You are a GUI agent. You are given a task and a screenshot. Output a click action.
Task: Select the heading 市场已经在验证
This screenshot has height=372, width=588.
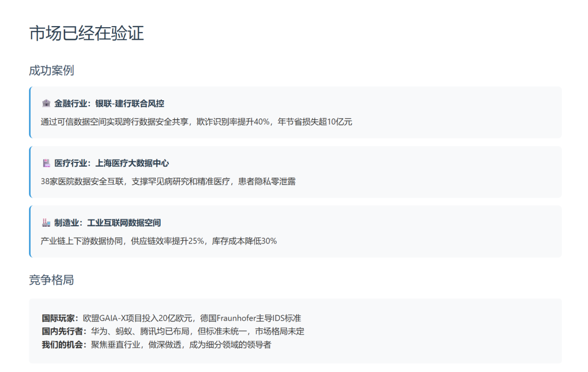tap(86, 33)
